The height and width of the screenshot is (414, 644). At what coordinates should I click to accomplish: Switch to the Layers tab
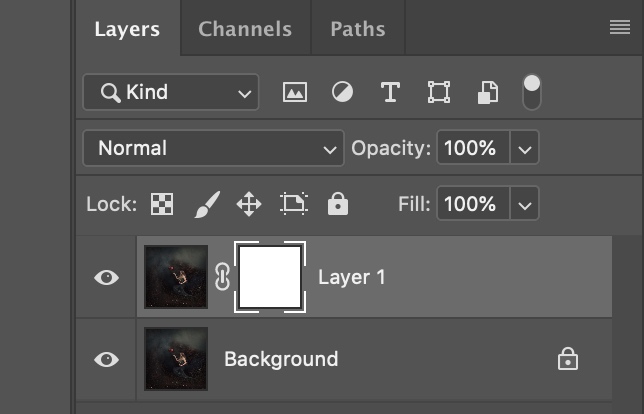click(x=127, y=29)
